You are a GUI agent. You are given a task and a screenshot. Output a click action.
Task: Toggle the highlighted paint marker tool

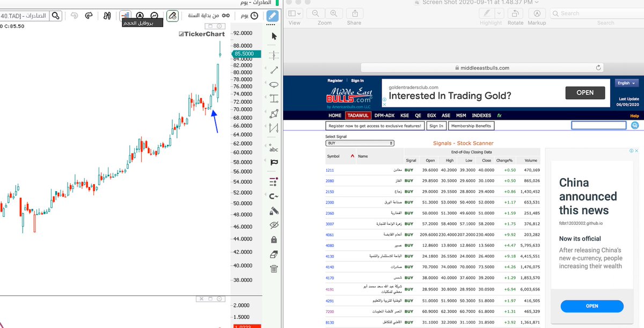click(x=172, y=16)
